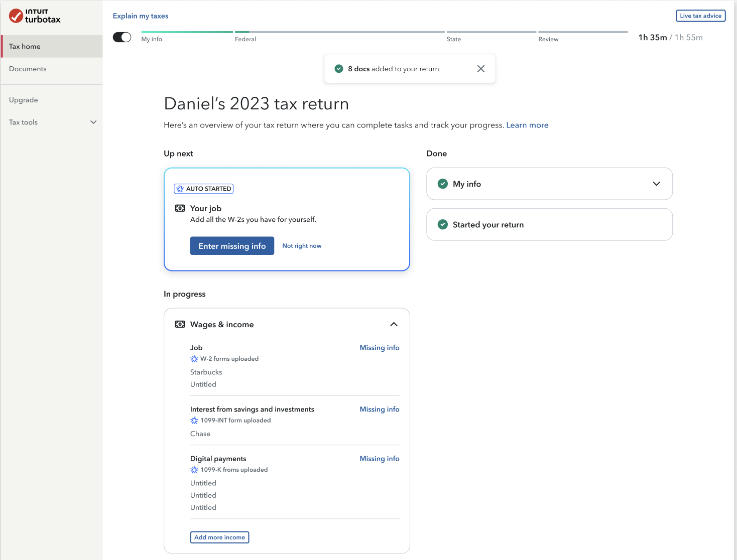Select Upgrade in the sidebar
Viewport: 737px width, 560px height.
click(x=24, y=100)
